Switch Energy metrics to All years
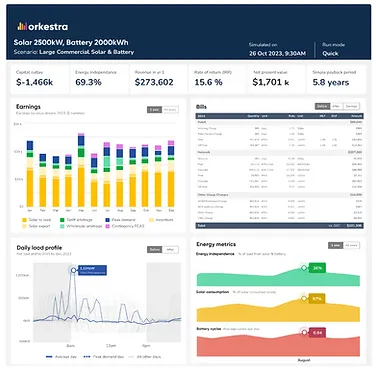376x371 pixels. tap(351, 245)
